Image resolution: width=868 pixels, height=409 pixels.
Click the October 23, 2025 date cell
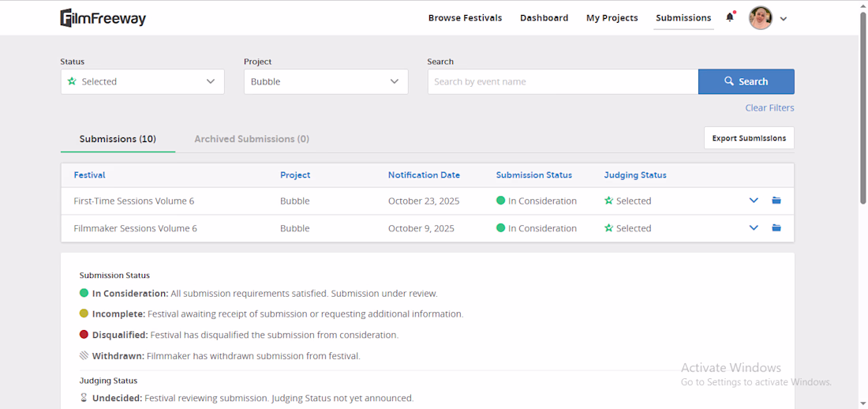(x=424, y=201)
